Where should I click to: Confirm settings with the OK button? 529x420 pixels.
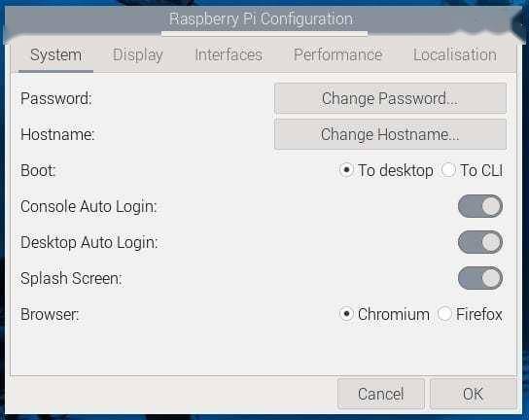click(473, 394)
